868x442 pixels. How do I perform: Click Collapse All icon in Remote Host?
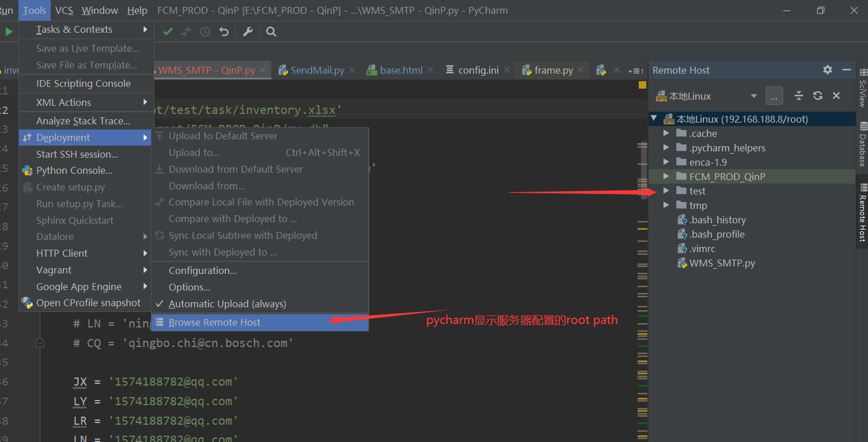tap(799, 96)
